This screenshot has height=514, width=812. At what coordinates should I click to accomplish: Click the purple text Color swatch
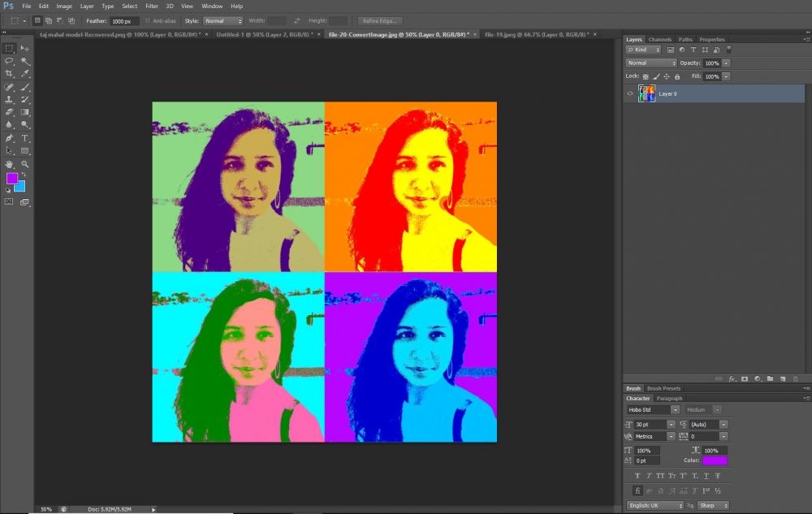coord(715,460)
